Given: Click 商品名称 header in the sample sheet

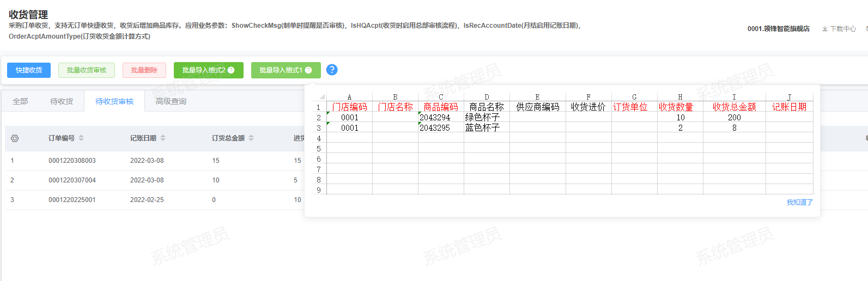Looking at the screenshot, I should pos(487,107).
